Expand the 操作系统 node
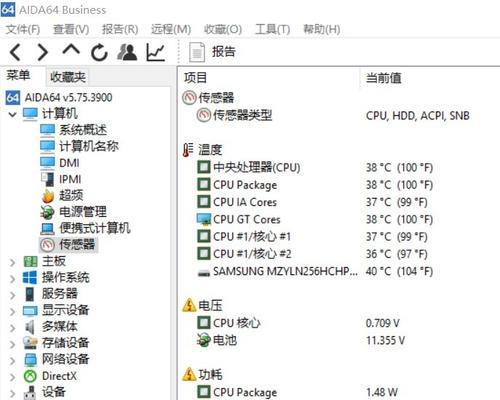This screenshot has height=400, width=500. [12, 279]
